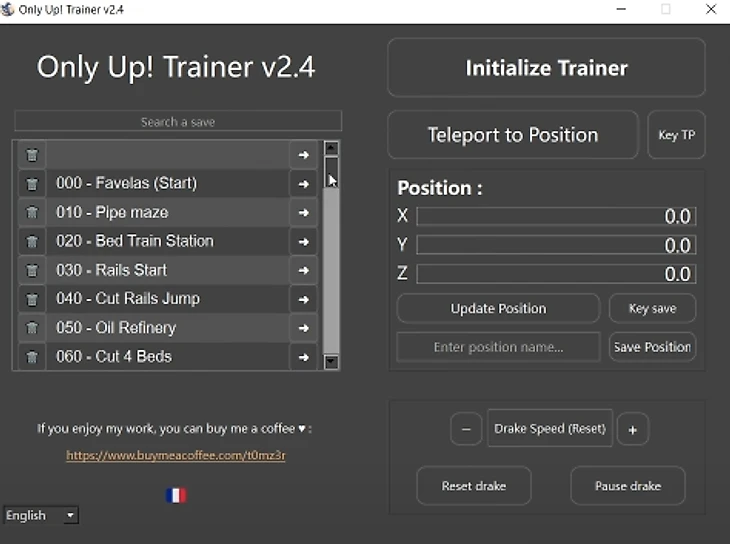This screenshot has width=730, height=544.
Task: Load 010 - Pipe maze via arrow
Action: pyautogui.click(x=304, y=213)
